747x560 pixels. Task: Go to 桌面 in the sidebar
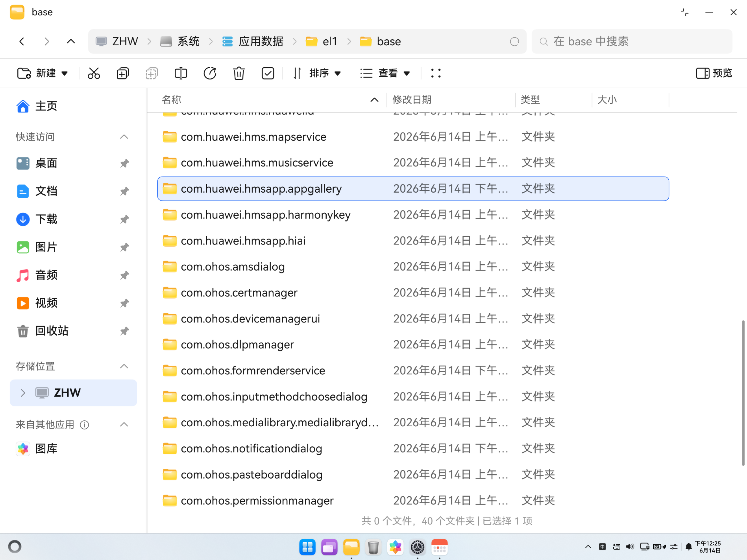click(x=37, y=163)
